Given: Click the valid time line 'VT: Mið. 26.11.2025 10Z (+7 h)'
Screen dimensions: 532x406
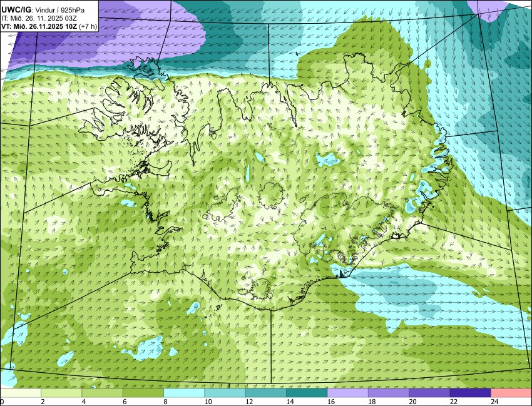Looking at the screenshot, I should point(49,26).
